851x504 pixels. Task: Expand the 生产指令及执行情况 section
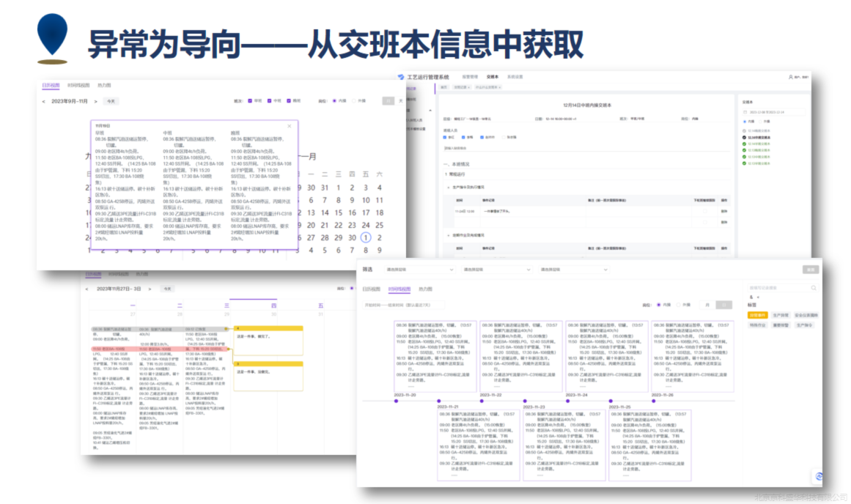449,188
